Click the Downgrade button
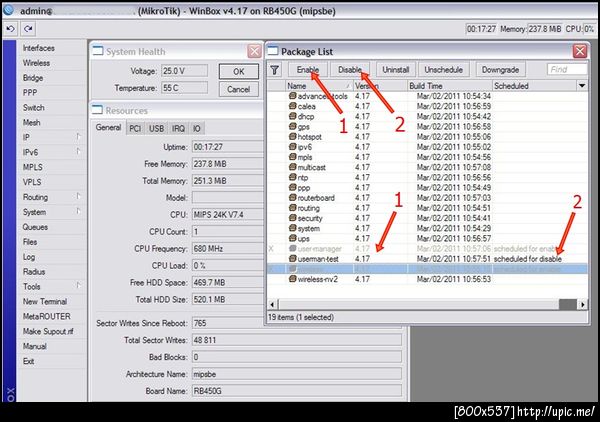The image size is (600, 422). coord(501,70)
